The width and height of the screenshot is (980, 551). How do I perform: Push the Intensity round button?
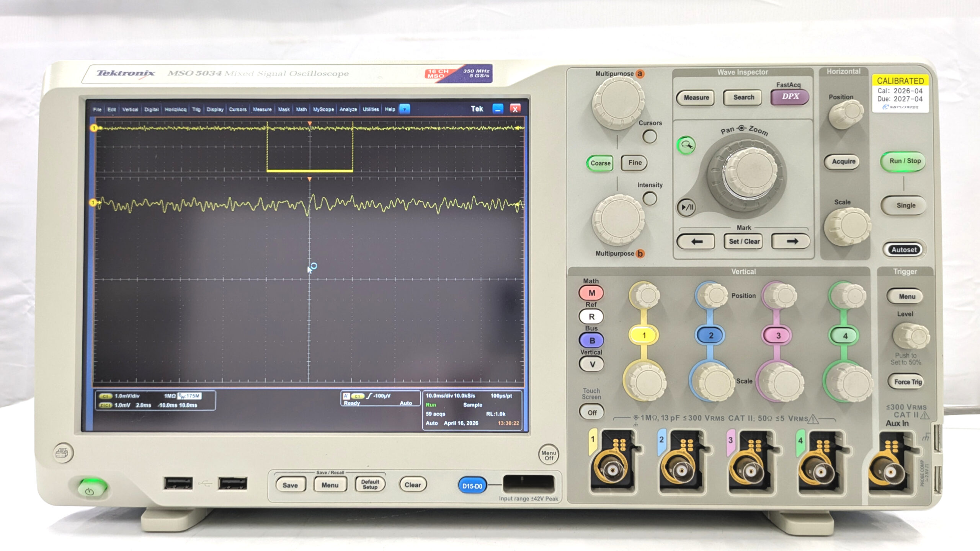point(650,199)
